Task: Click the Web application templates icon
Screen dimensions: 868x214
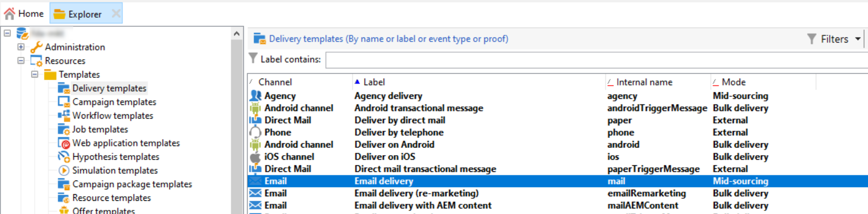Action: [64, 143]
